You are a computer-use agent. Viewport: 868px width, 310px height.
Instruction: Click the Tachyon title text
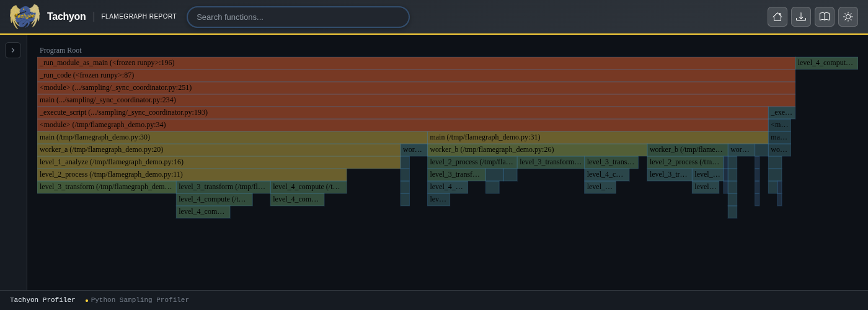(x=66, y=17)
